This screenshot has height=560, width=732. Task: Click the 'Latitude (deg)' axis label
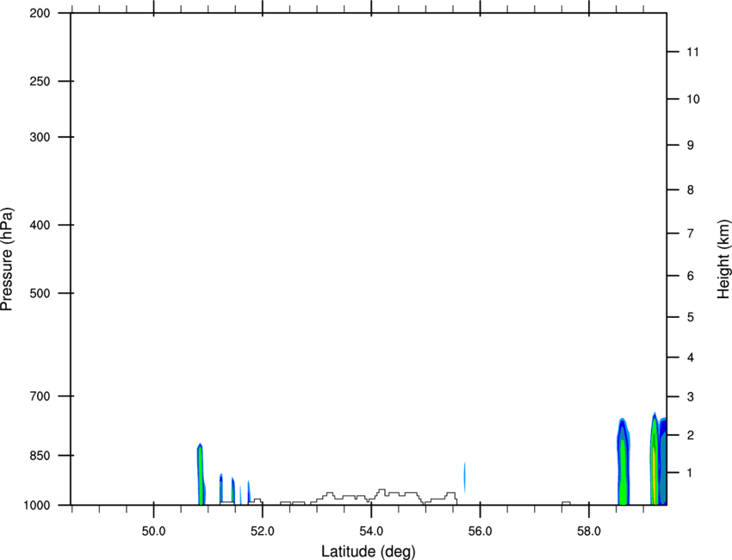(x=368, y=551)
